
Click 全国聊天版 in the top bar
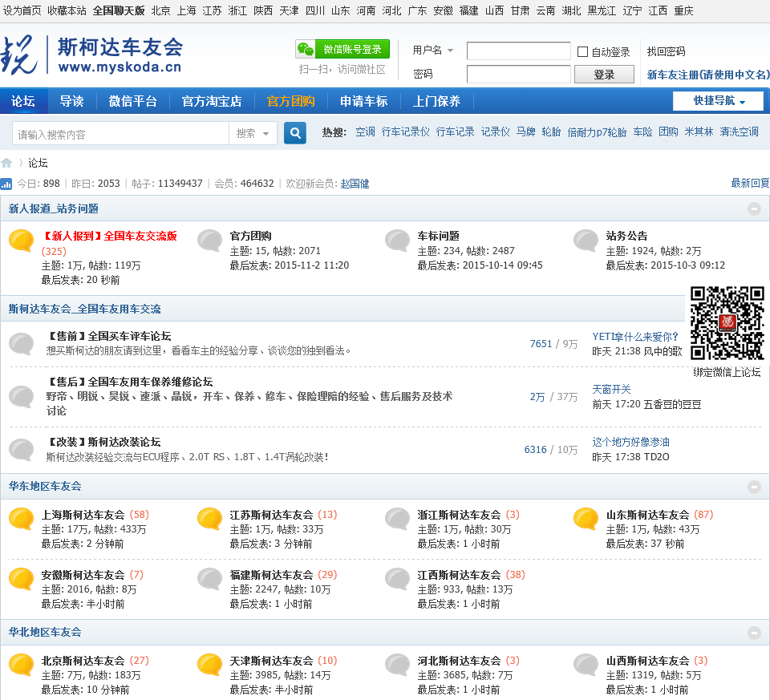pyautogui.click(x=119, y=10)
